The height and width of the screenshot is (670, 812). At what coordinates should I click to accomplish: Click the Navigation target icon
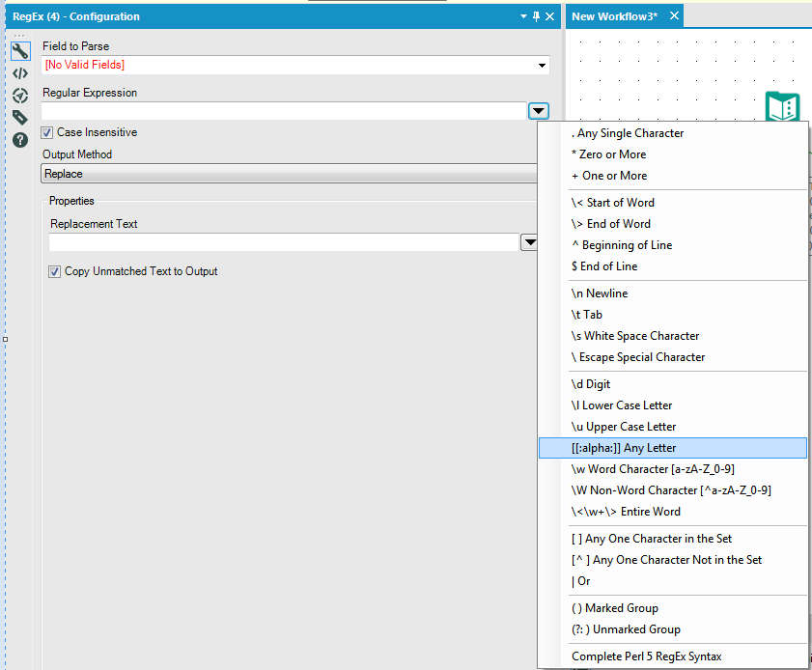click(19, 96)
